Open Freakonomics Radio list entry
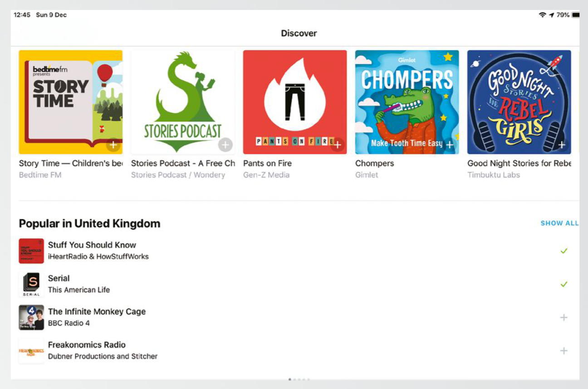The height and width of the screenshot is (389, 588). click(87, 345)
